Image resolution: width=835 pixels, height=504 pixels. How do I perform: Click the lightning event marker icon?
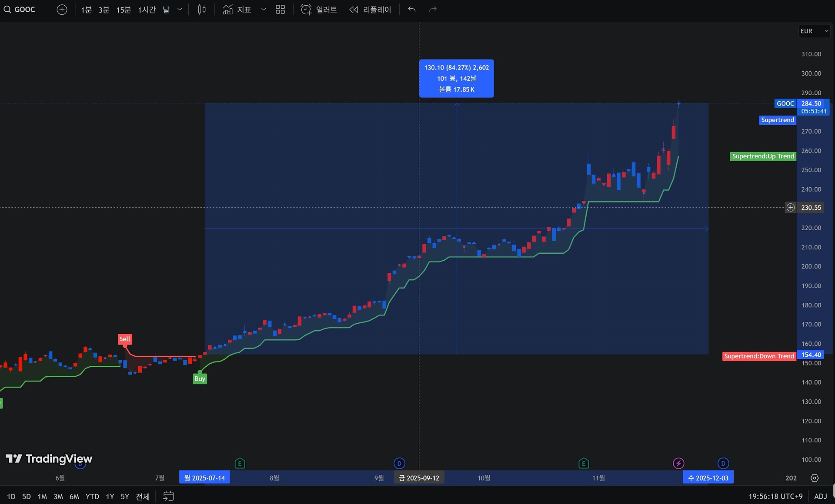(678, 464)
